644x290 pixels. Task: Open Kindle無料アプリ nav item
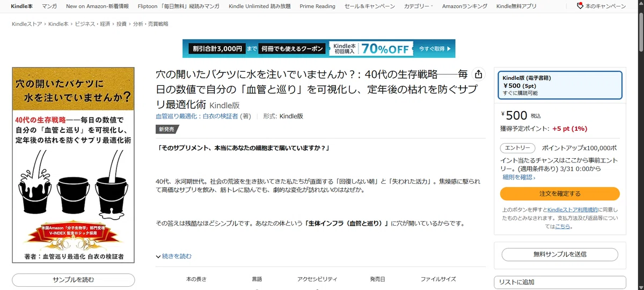(x=516, y=6)
